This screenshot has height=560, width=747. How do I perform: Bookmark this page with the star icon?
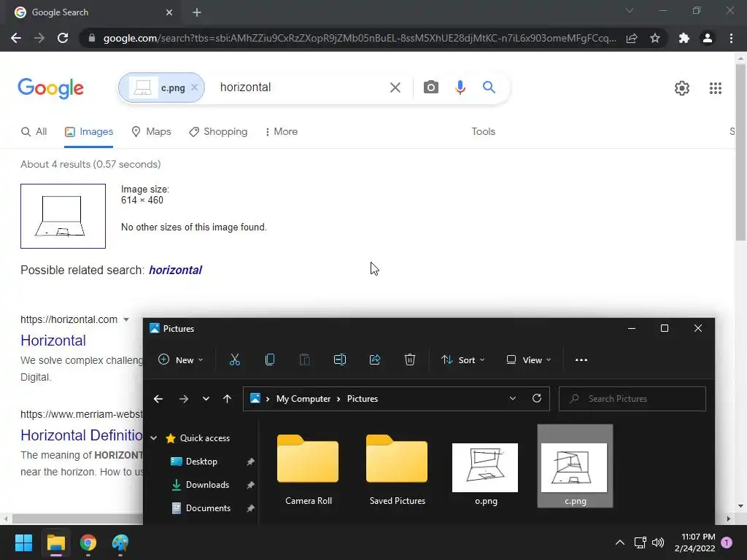tap(655, 38)
